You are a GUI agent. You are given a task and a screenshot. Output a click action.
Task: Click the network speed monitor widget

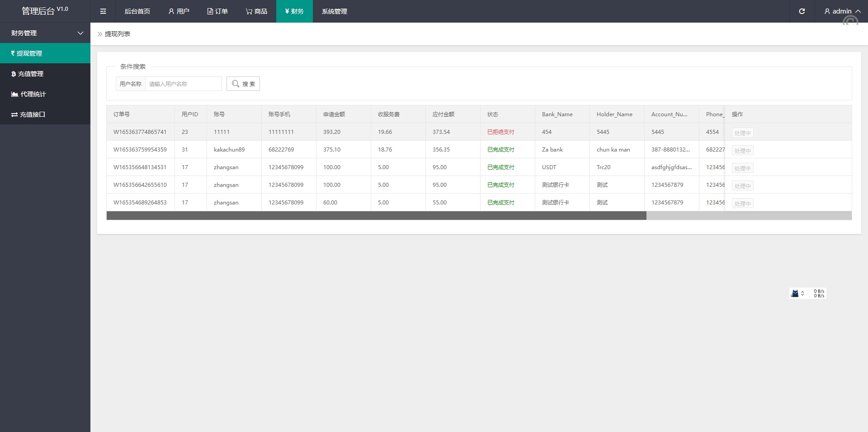tap(807, 294)
